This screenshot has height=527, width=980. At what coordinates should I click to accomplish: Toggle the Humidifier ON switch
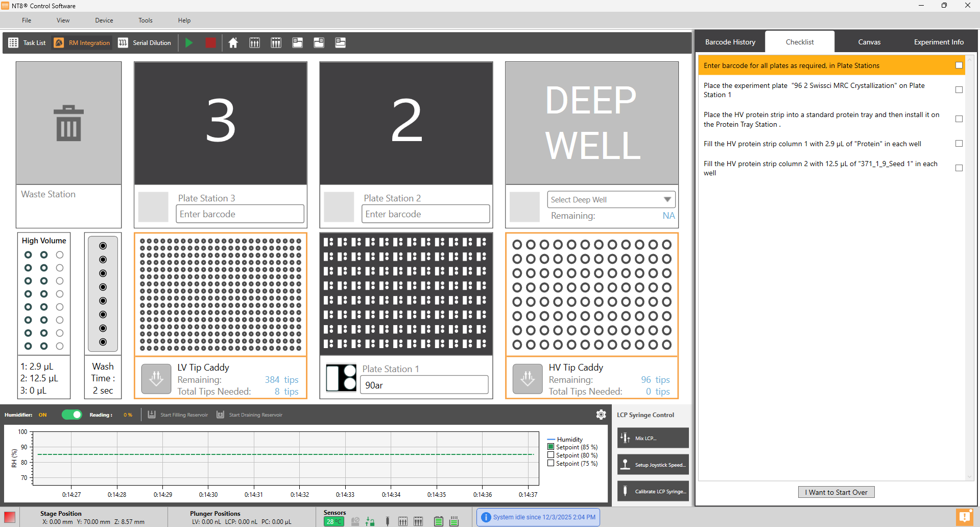72,415
